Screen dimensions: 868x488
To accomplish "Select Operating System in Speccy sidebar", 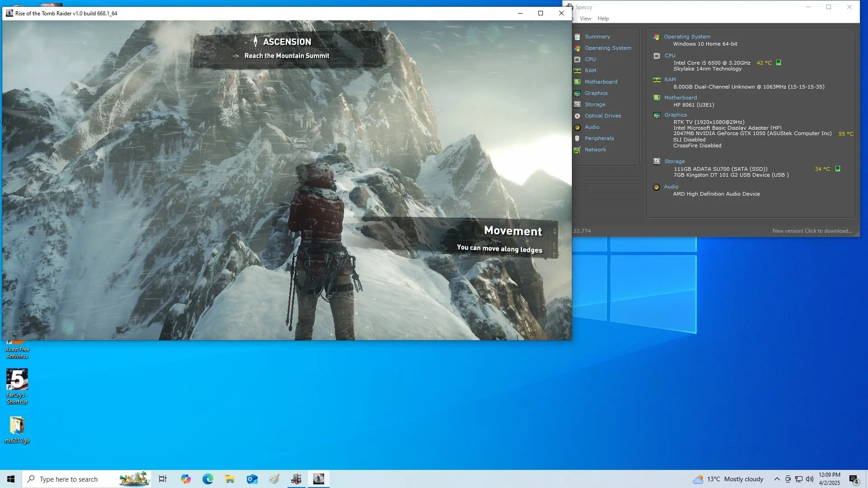I will [x=608, y=48].
